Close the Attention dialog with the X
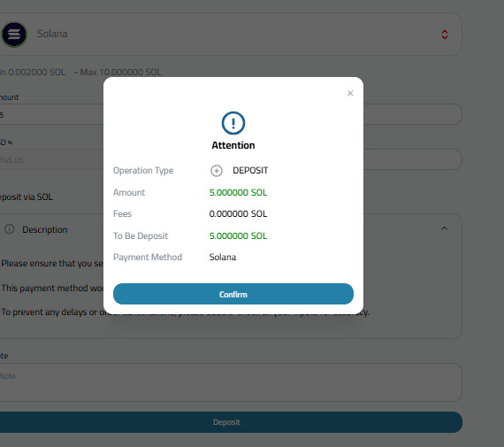 coord(350,93)
